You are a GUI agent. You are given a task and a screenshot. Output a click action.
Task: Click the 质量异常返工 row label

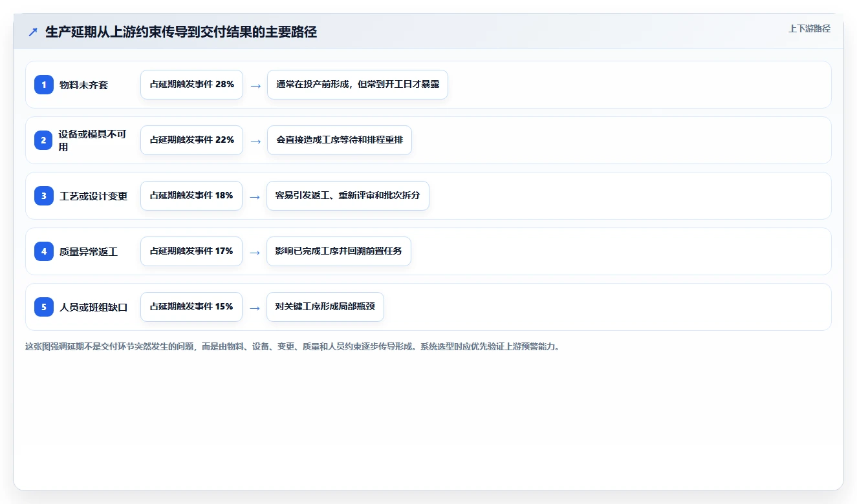89,251
